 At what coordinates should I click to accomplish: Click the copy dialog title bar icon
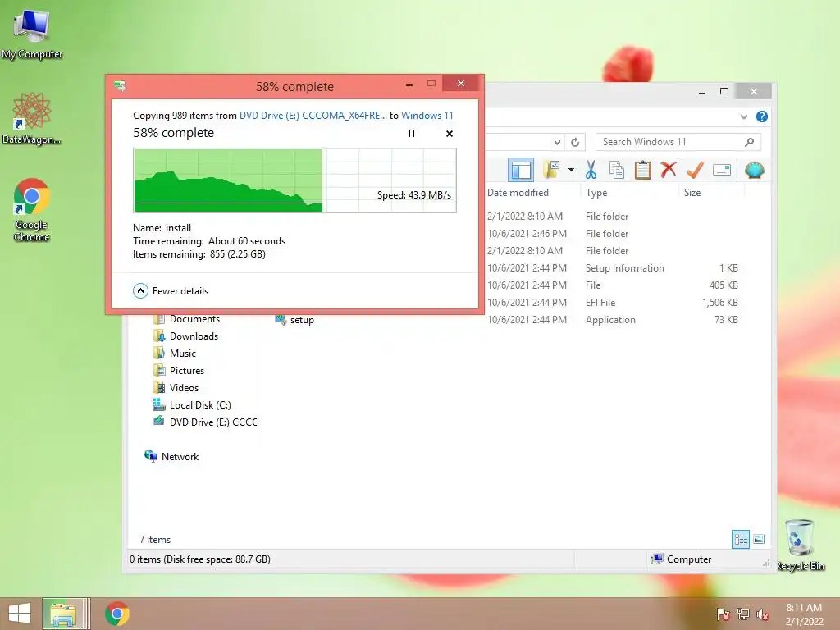click(x=120, y=85)
